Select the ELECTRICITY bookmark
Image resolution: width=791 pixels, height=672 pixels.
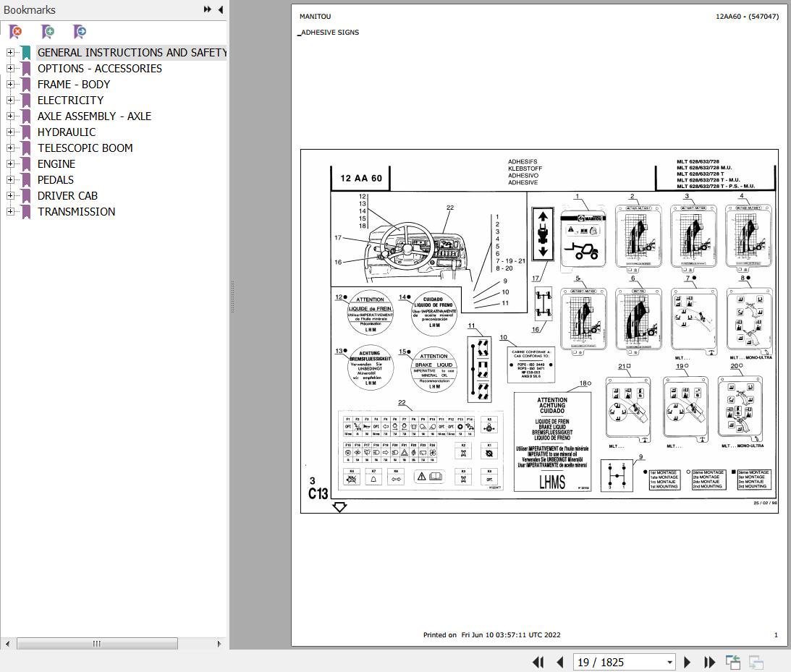pyautogui.click(x=71, y=100)
